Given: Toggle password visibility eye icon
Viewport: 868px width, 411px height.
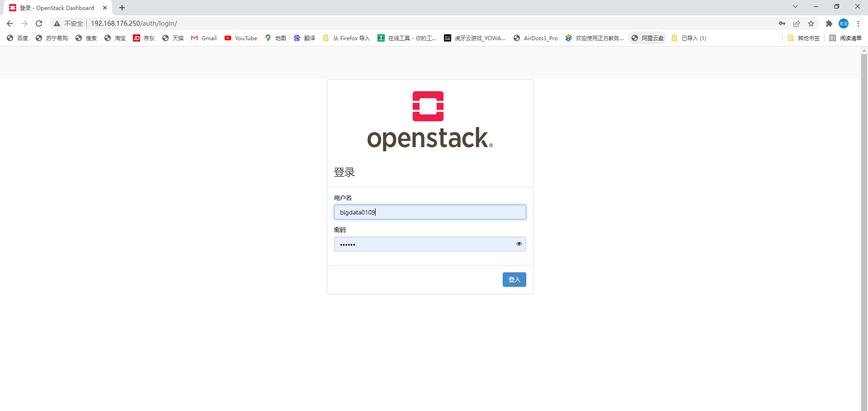Looking at the screenshot, I should (x=519, y=244).
